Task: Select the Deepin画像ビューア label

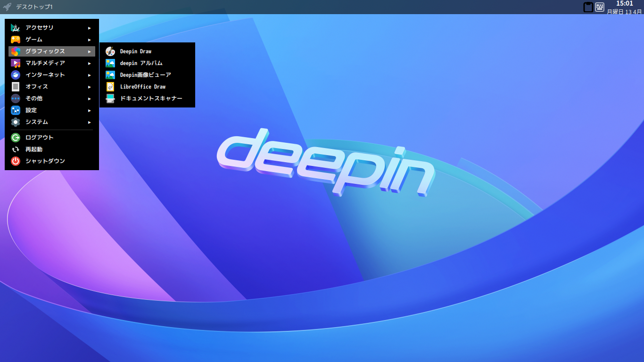Action: tap(146, 75)
